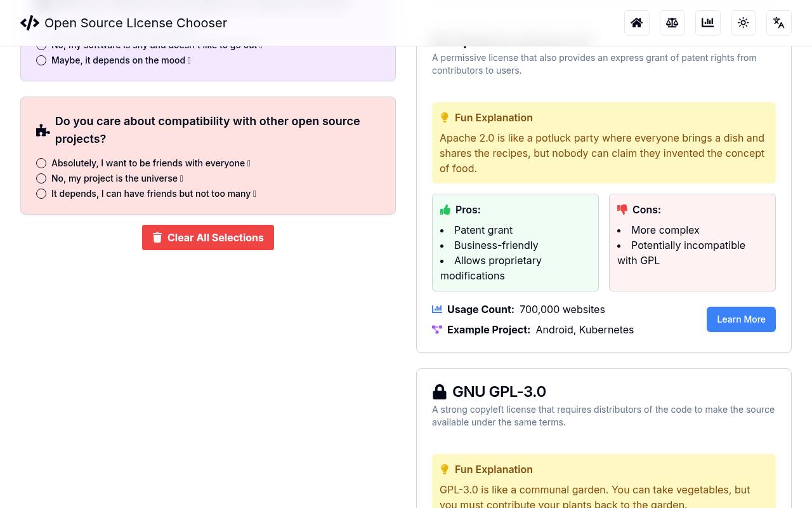Click the code brackets logo icon
The height and width of the screenshot is (508, 812).
(x=30, y=23)
